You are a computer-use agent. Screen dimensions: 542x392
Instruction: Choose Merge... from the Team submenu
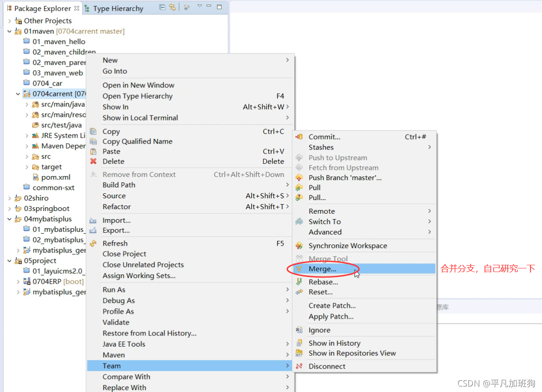(364, 269)
